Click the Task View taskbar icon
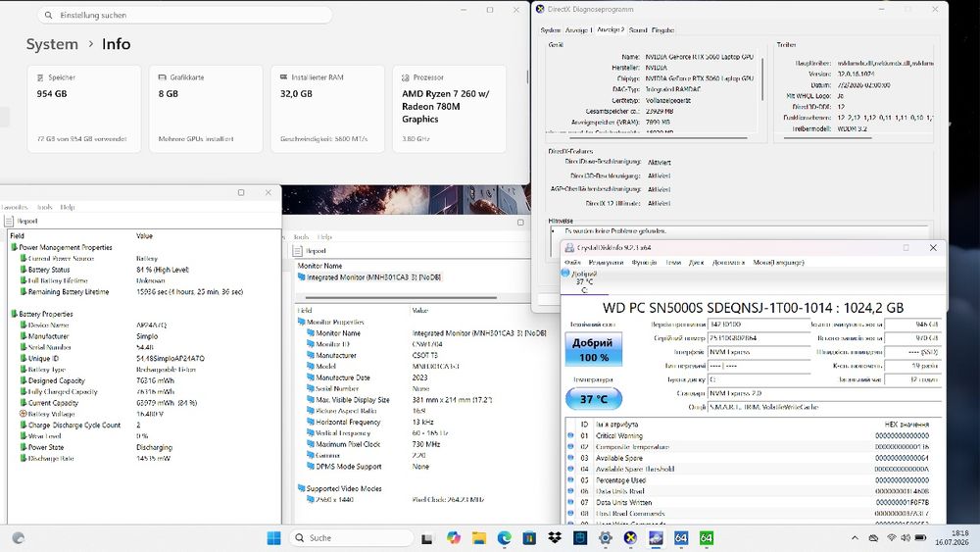Viewport: 980px width, 552px height. point(427,537)
